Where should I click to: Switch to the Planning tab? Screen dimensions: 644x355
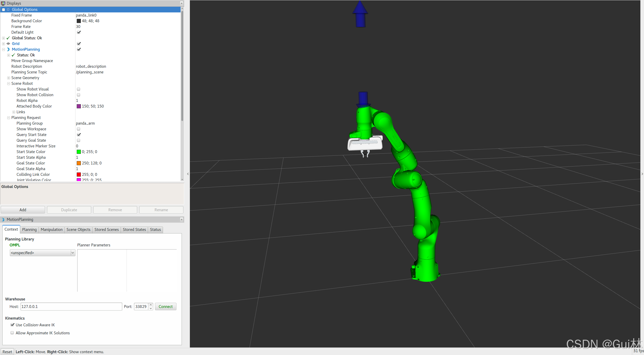click(29, 230)
